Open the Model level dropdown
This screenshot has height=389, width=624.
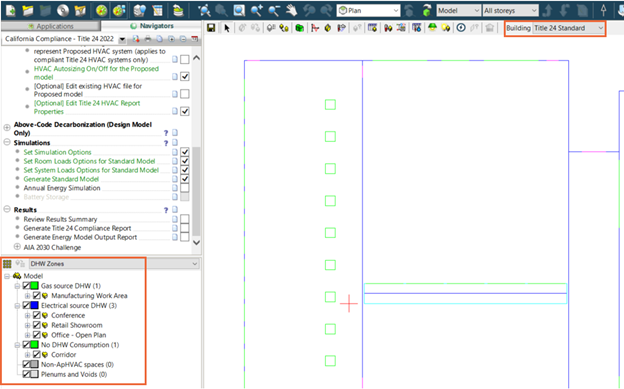click(458, 10)
